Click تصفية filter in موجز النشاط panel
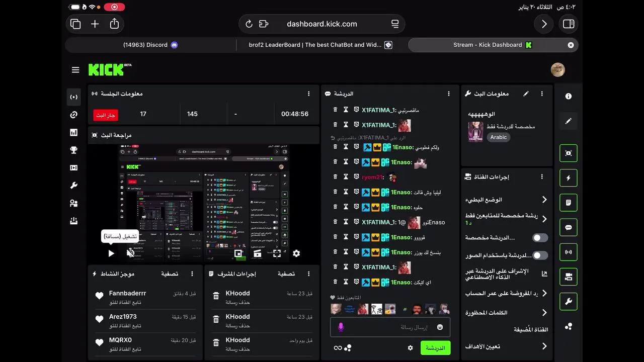Screen dimensions: 644x362 170,274
